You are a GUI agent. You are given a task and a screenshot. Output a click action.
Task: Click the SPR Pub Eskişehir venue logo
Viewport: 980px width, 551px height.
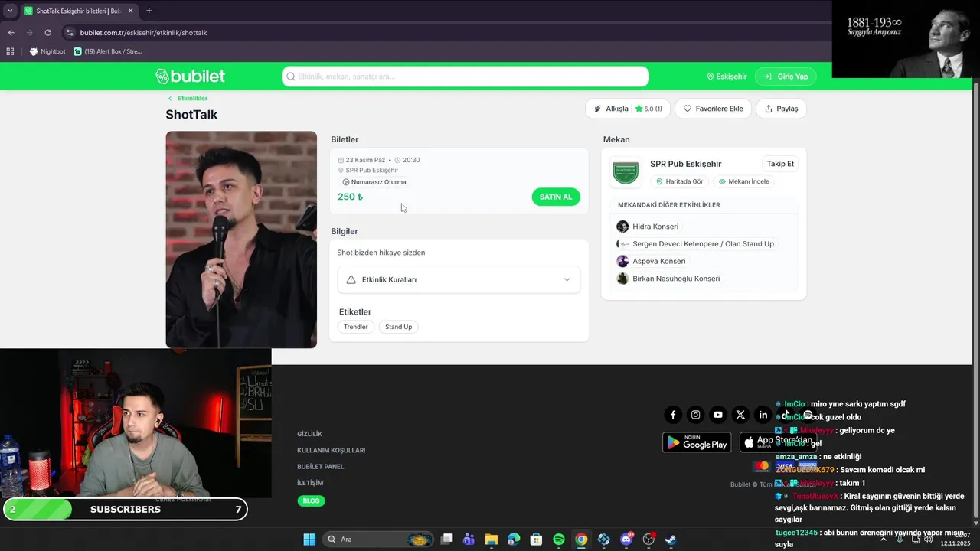pos(626,172)
